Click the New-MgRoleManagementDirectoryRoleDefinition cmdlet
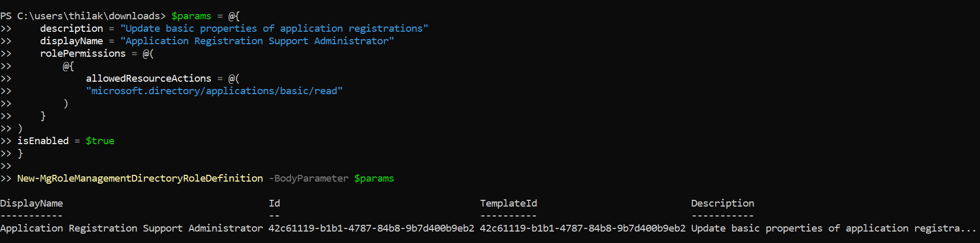 [x=140, y=178]
